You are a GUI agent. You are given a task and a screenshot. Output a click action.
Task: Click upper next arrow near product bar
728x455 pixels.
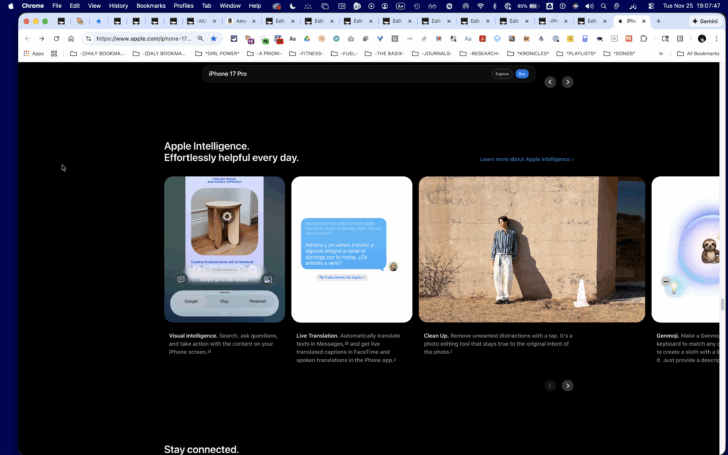pos(567,82)
